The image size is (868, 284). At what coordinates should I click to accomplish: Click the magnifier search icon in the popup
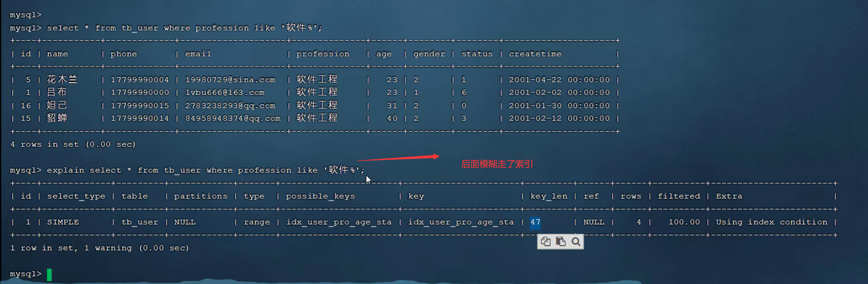click(x=576, y=242)
